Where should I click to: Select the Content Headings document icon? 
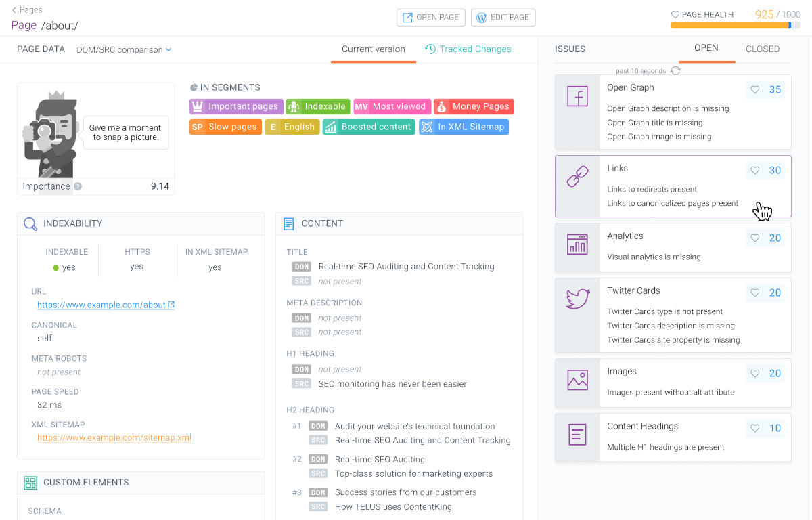(x=577, y=434)
